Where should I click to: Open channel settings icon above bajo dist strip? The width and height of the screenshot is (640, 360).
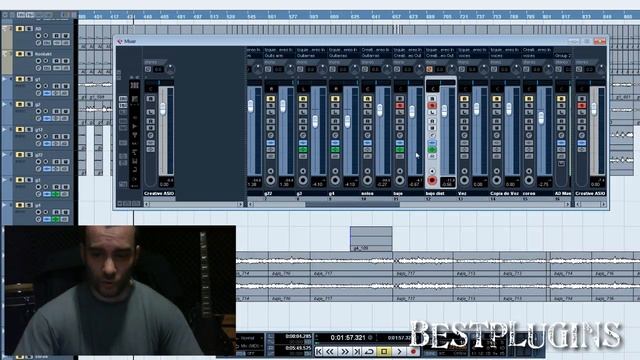(429, 69)
